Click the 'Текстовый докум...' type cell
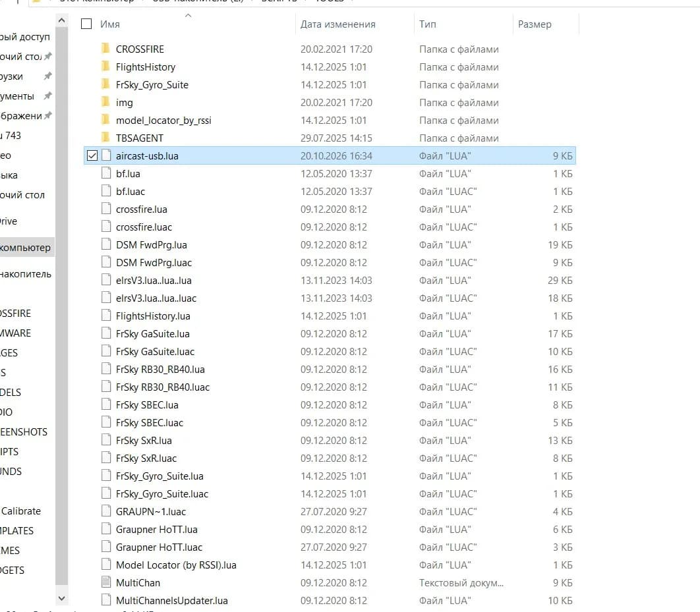 pos(461,583)
